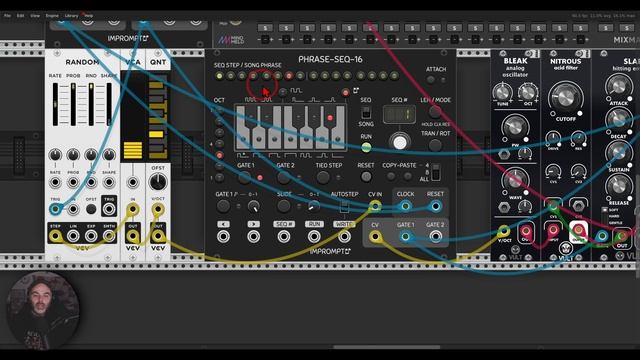
Task: Toggle the AUTOSTEP switch
Action: click(344, 207)
